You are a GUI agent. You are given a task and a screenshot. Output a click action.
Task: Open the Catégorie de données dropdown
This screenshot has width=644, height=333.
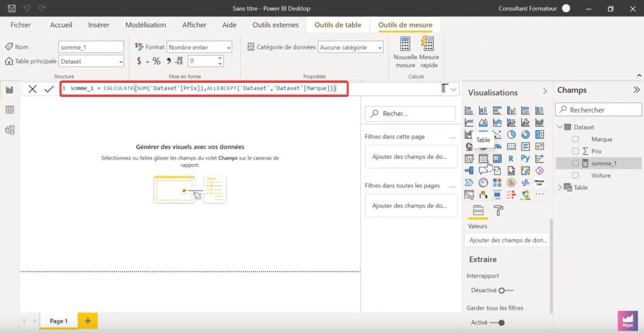350,47
